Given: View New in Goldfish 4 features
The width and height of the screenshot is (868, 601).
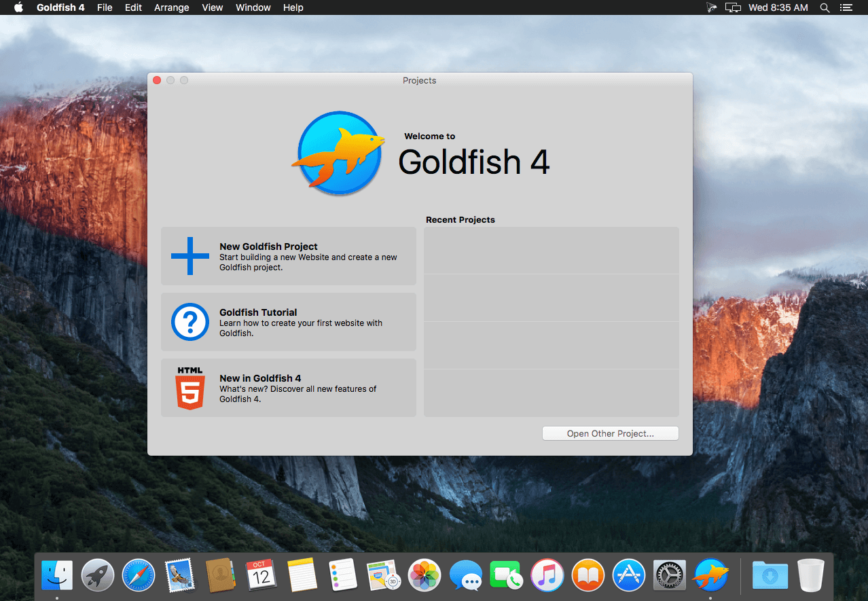Looking at the screenshot, I should (x=288, y=388).
